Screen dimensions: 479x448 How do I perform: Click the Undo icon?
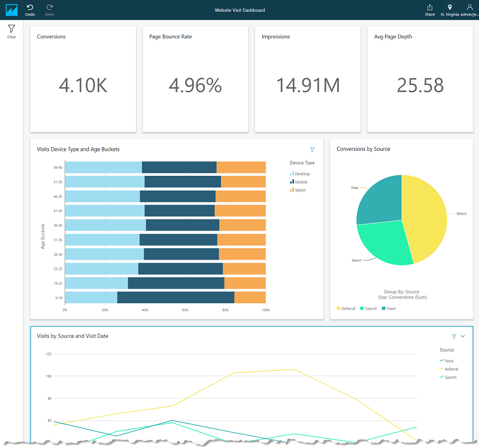click(x=30, y=10)
